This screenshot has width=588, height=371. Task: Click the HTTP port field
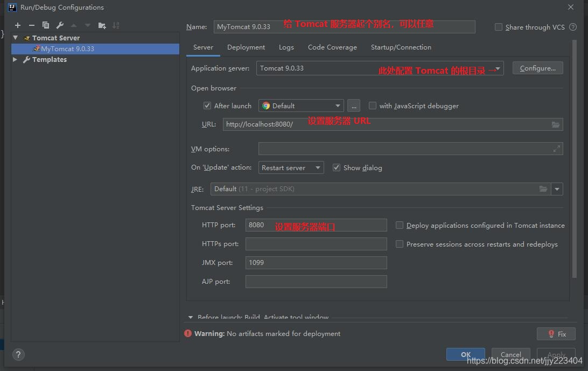[316, 225]
